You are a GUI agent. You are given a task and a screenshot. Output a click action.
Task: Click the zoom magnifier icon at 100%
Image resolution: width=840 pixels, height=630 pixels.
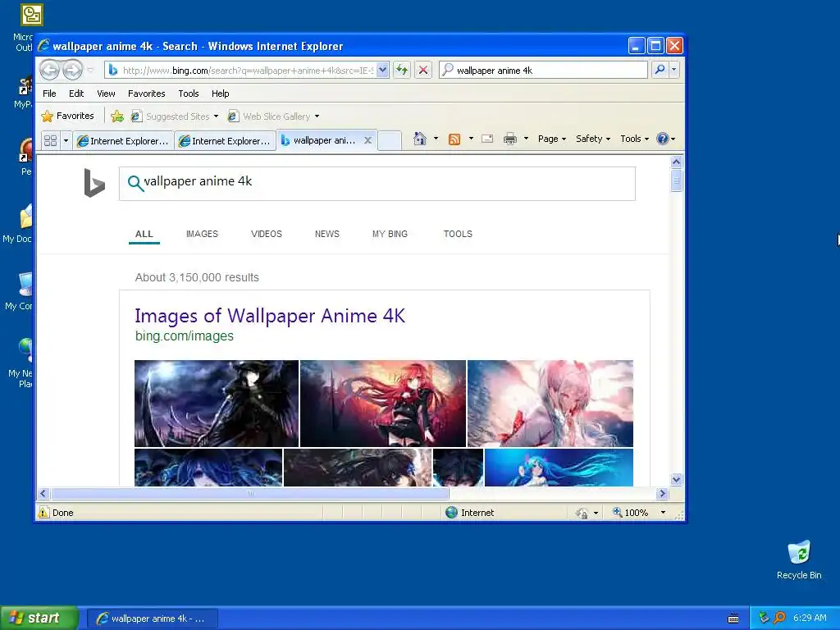[x=617, y=512]
